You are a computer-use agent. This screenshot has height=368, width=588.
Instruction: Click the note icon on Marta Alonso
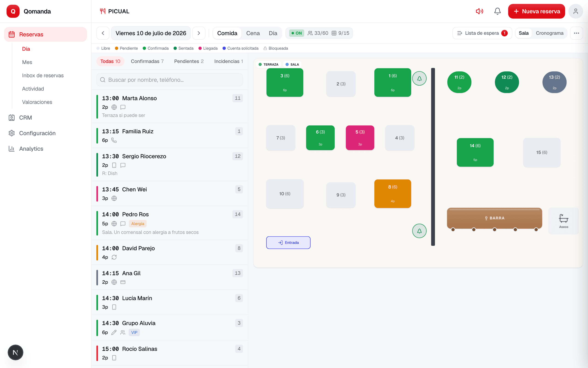coord(123,107)
